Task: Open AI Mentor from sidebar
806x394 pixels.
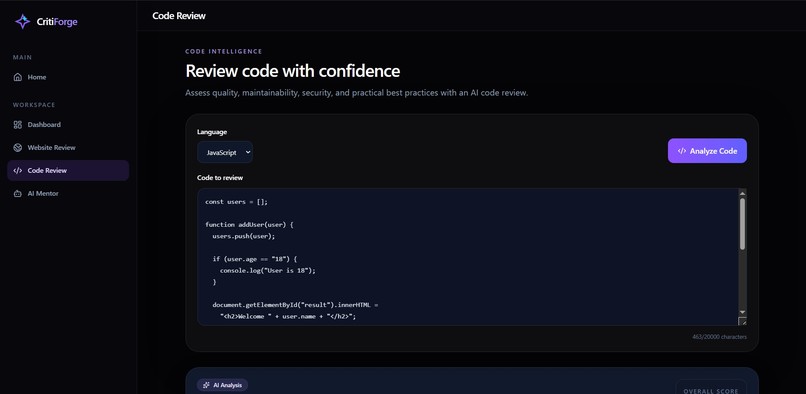Action: click(x=68, y=194)
